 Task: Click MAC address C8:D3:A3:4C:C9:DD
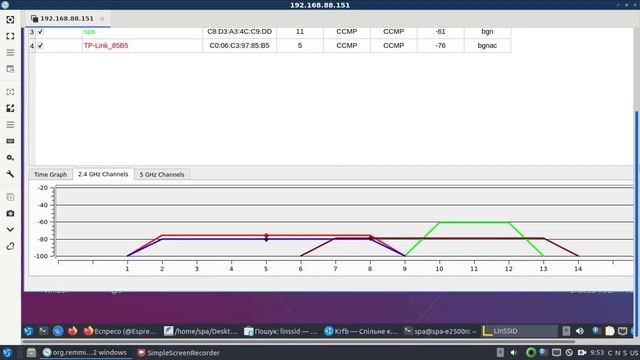click(x=239, y=31)
